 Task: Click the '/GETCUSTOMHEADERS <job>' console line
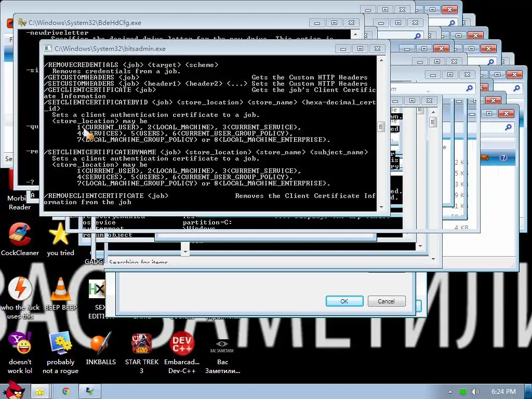tap(91, 77)
